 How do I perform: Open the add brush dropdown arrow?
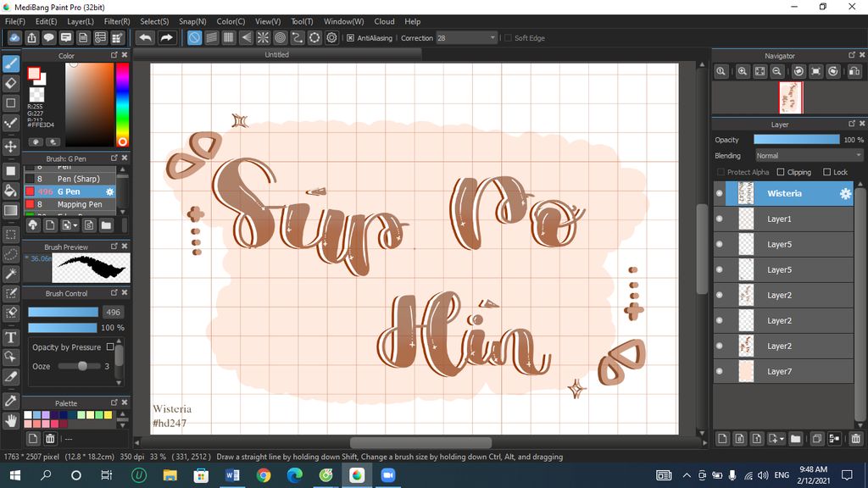point(75,225)
